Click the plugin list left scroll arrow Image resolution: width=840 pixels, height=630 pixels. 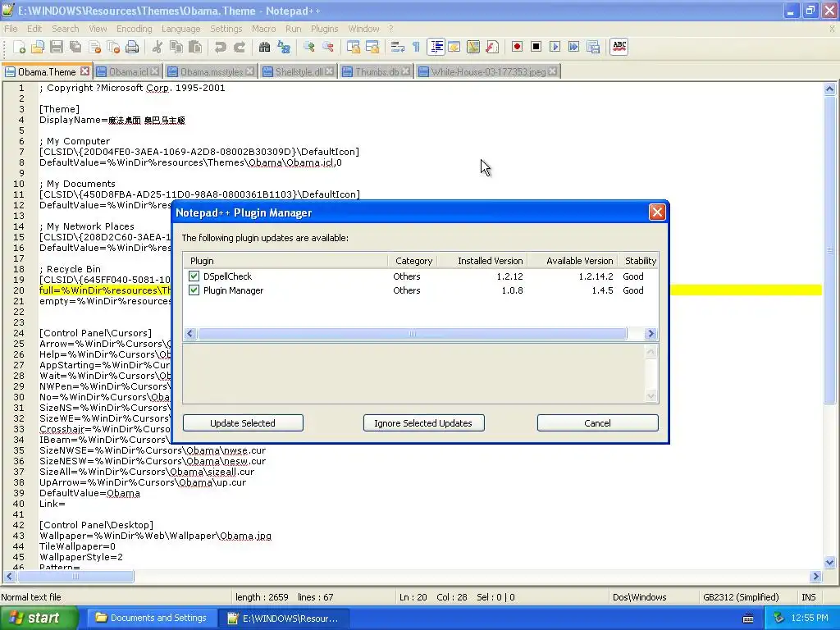tap(190, 334)
